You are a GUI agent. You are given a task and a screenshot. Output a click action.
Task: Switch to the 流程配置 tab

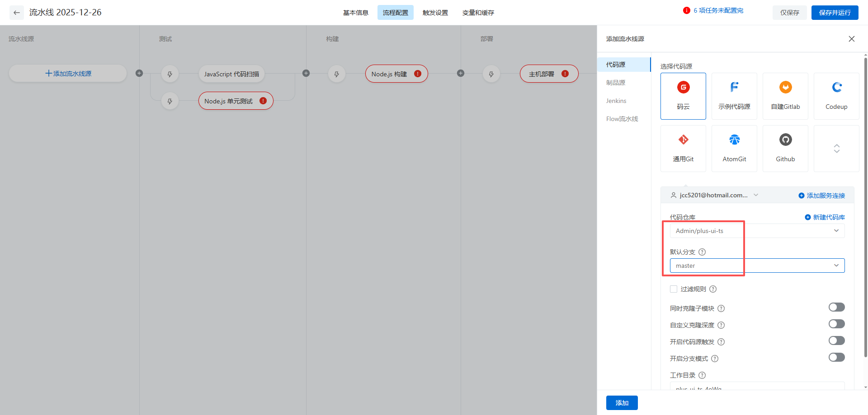(x=396, y=13)
